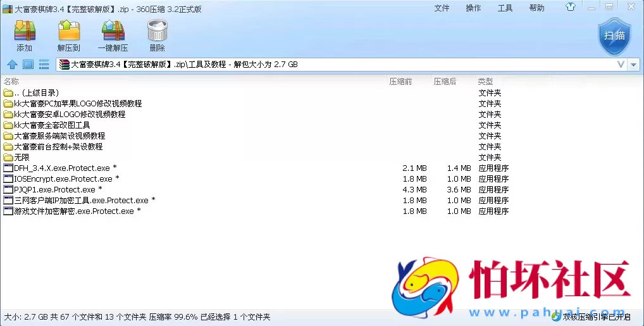Image resolution: width=644 pixels, height=326 pixels.
Task: Click folder icon of 上级目录 row
Action: 8,93
